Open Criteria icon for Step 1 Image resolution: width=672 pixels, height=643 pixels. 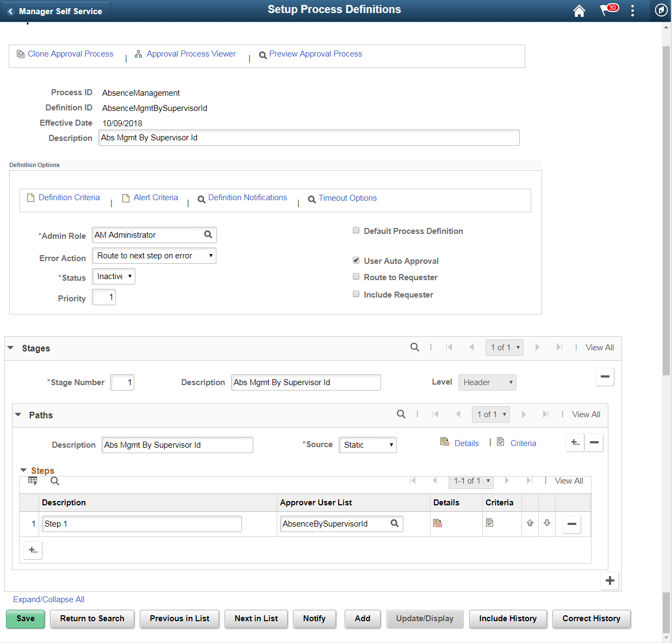tap(489, 522)
